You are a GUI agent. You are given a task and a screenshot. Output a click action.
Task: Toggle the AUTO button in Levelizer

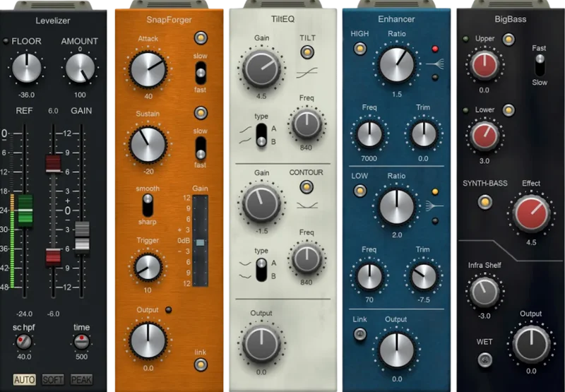pyautogui.click(x=25, y=379)
